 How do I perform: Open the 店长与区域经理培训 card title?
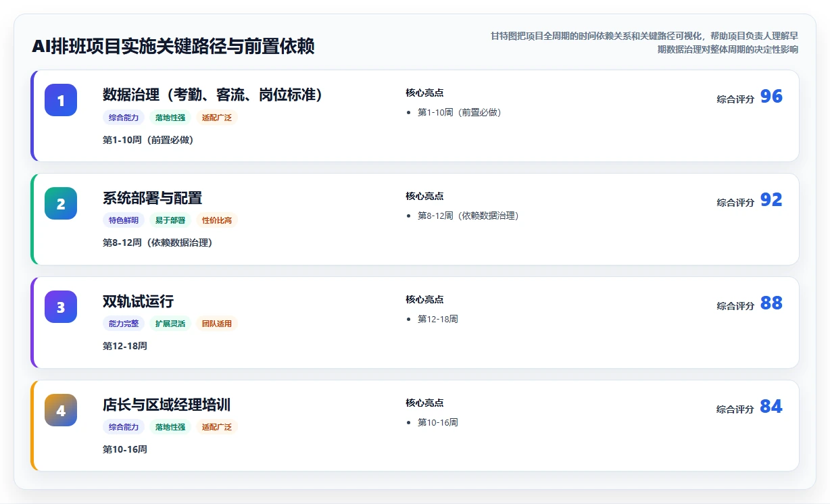coord(167,405)
